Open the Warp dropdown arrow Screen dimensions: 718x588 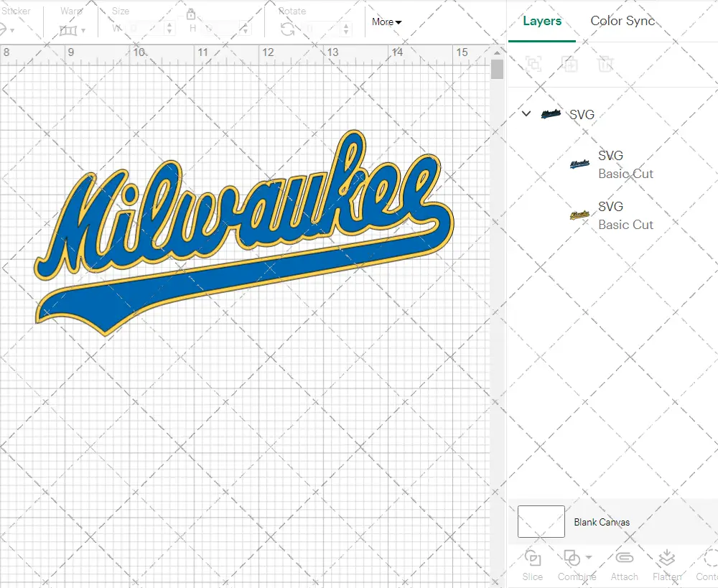(83, 31)
